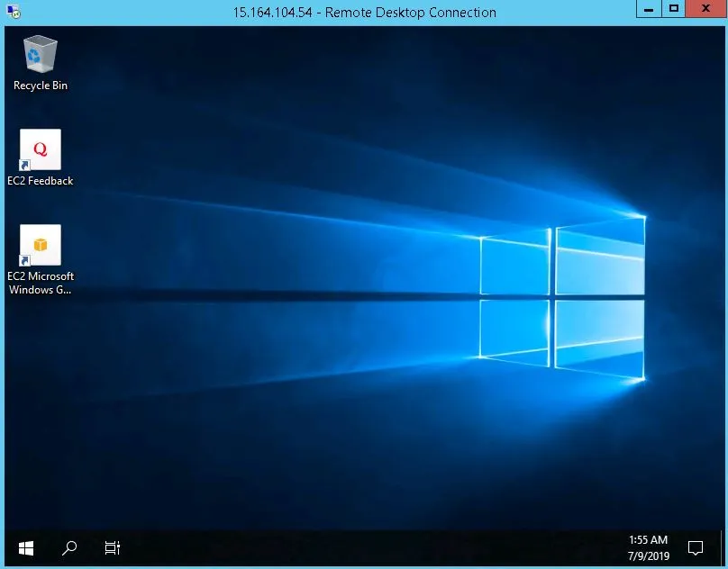The width and height of the screenshot is (728, 569).
Task: Click the Show desktop strip at taskbar end
Action: click(722, 548)
